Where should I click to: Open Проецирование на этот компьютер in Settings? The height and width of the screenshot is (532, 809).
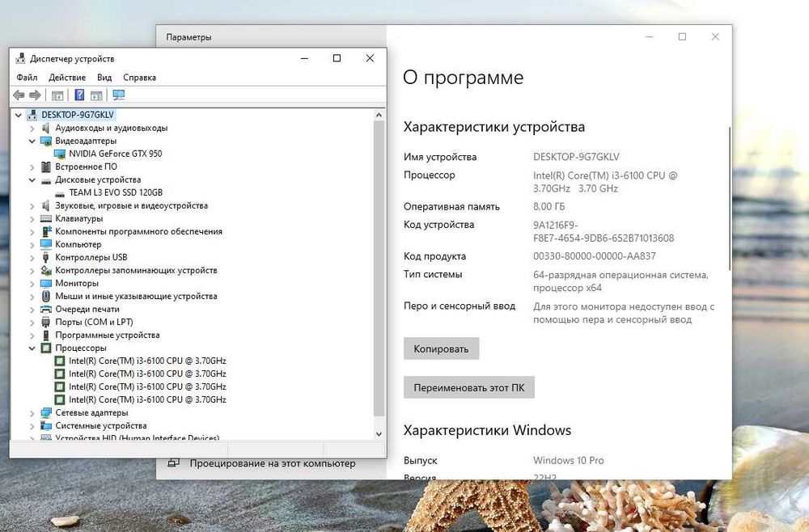click(x=273, y=463)
